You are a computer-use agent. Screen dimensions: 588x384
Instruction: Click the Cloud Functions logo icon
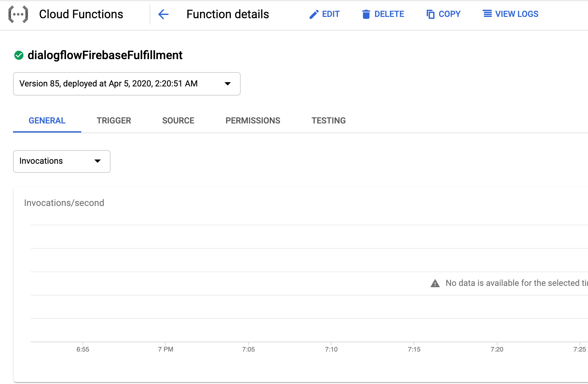coord(18,14)
